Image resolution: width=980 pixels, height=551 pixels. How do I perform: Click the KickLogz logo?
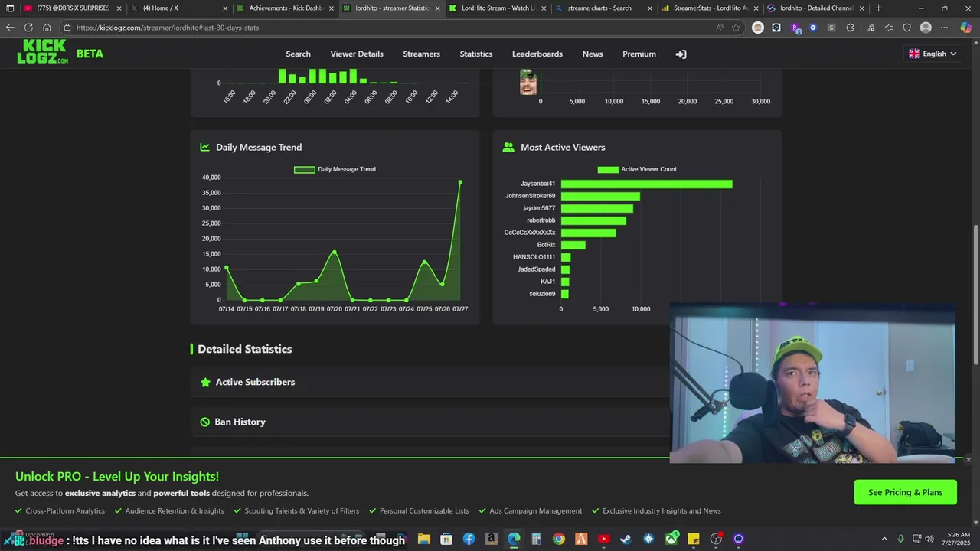click(43, 52)
